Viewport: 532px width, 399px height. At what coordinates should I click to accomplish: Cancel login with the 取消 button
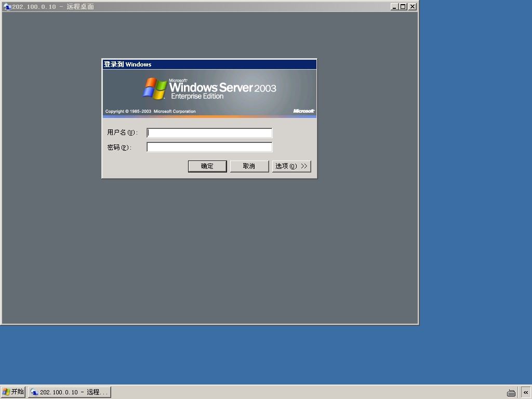(x=249, y=166)
